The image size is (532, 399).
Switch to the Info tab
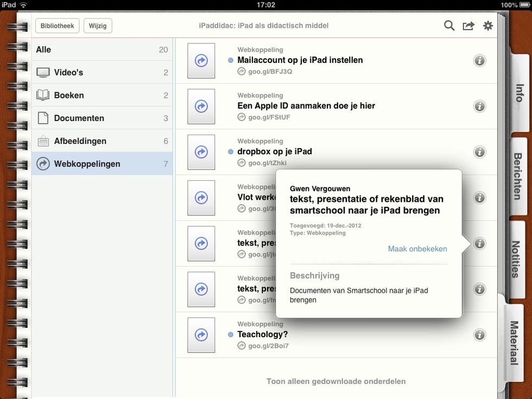tap(519, 93)
